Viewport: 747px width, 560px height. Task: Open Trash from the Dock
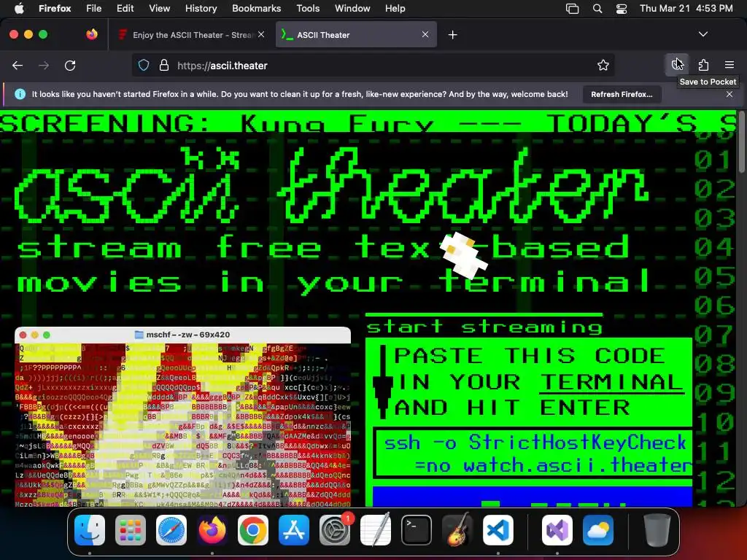pyautogui.click(x=657, y=530)
